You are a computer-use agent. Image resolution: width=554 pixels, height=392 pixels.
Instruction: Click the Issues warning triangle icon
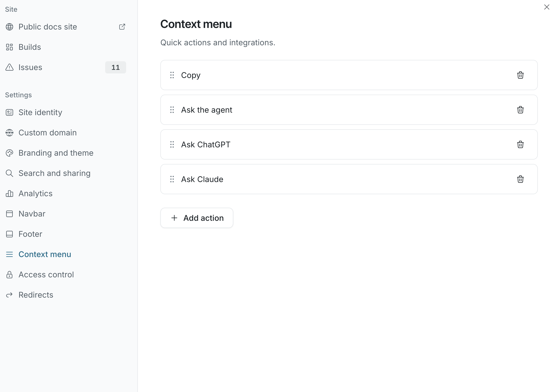point(9,67)
